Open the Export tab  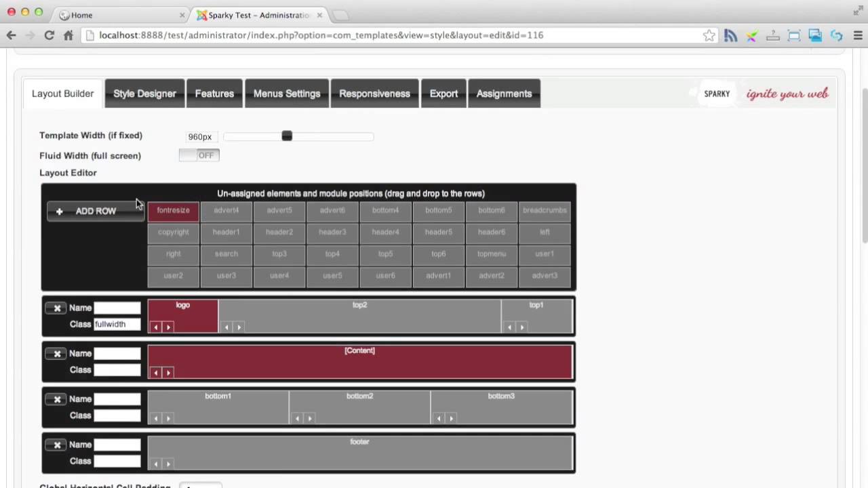pos(443,94)
